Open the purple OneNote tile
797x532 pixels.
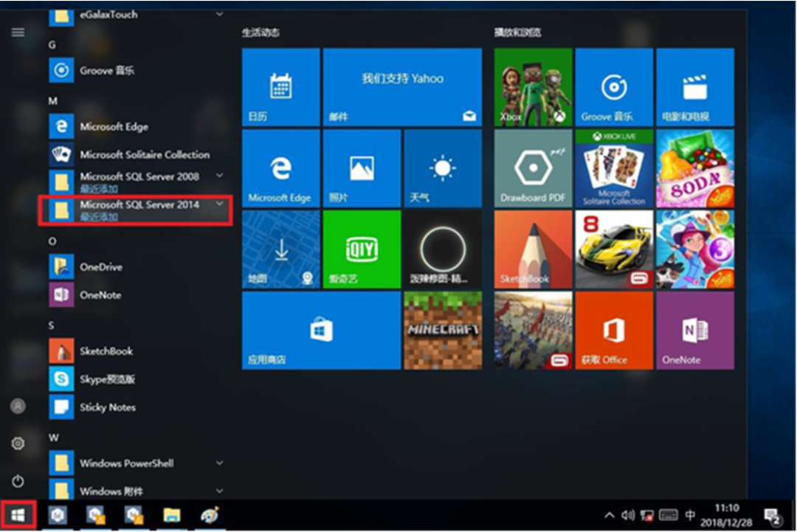695,331
